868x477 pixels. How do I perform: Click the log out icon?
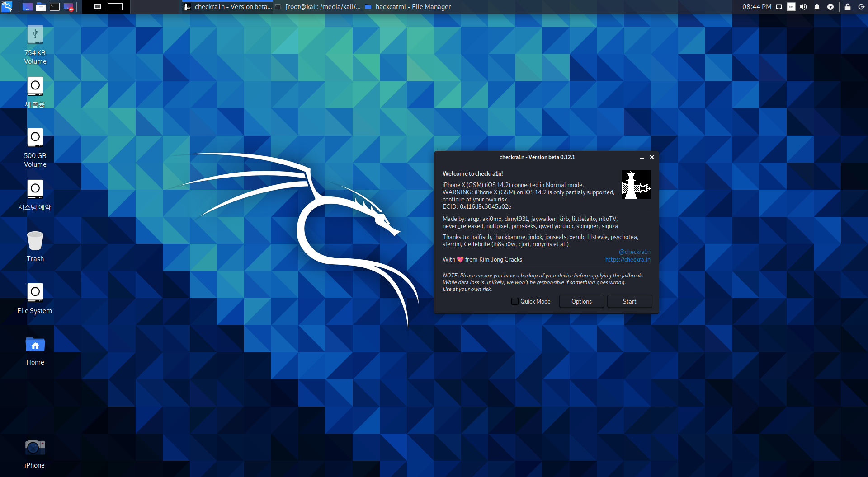pyautogui.click(x=861, y=7)
